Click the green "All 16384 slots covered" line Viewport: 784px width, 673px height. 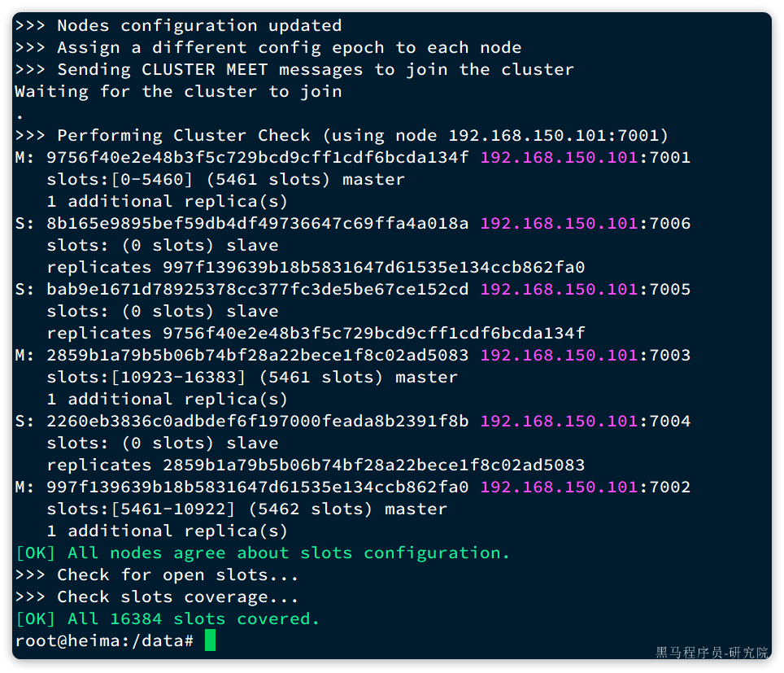168,618
